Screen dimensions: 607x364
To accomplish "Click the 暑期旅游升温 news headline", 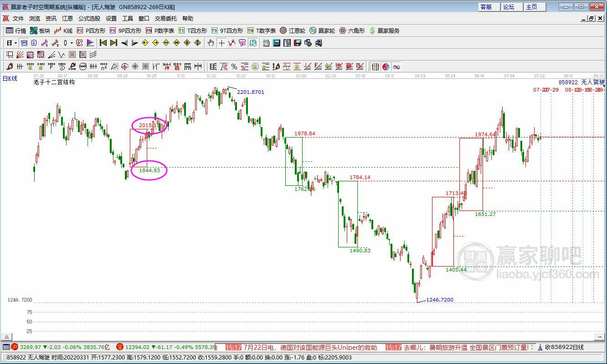I will [x=466, y=348].
